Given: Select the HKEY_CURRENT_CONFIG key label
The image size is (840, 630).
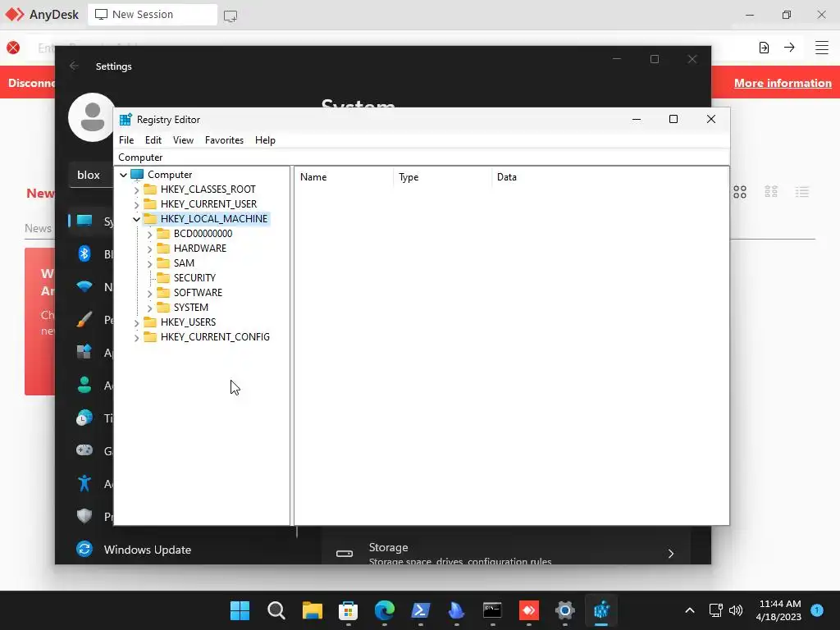Looking at the screenshot, I should pos(215,336).
